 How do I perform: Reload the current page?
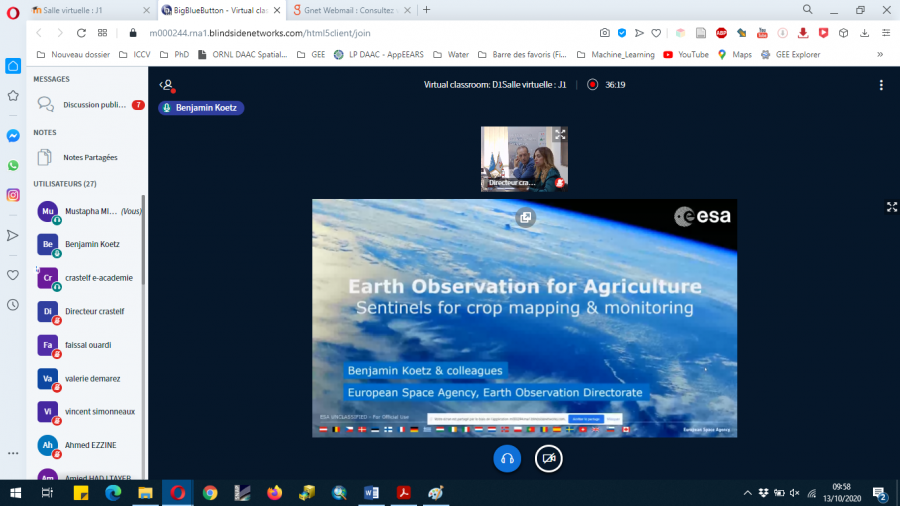pyautogui.click(x=82, y=33)
